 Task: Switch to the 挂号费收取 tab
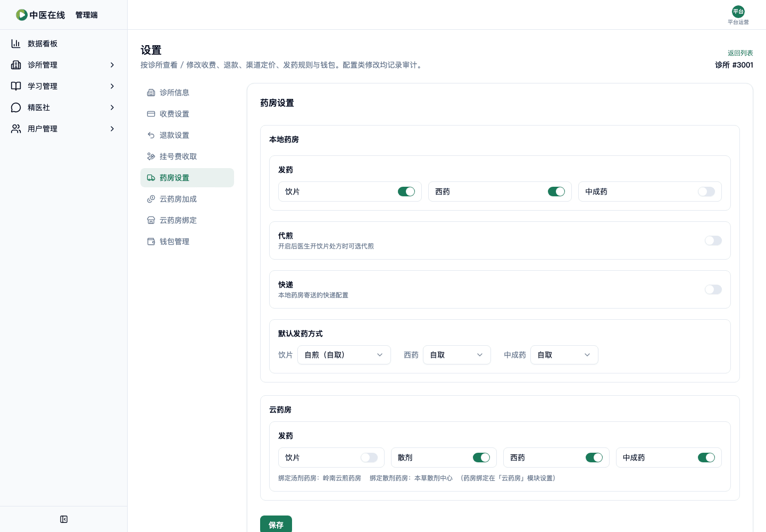click(187, 156)
